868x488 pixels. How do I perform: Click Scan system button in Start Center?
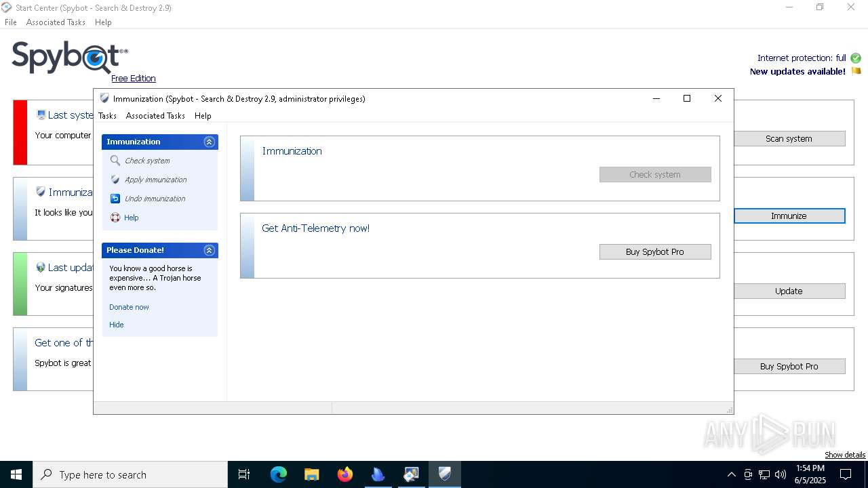tap(789, 138)
